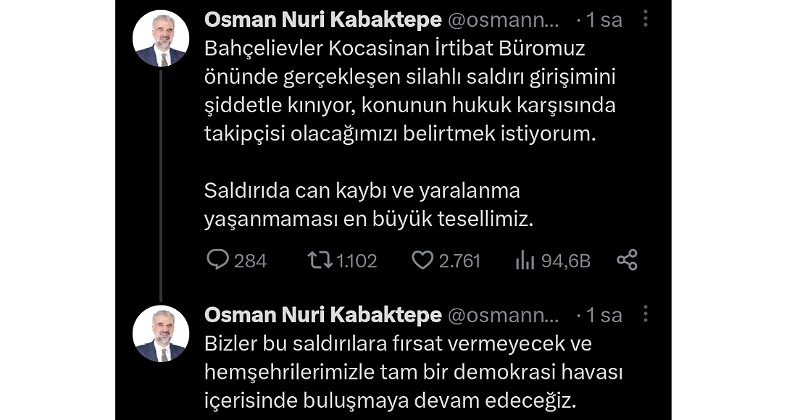Click the 1.102 retweet count
This screenshot has width=792, height=420.
pos(356,261)
